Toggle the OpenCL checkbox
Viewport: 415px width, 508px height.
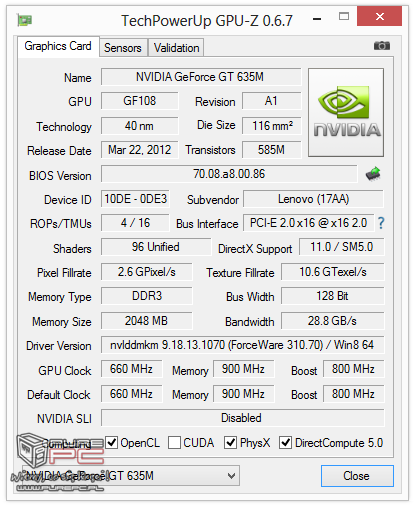tap(111, 443)
